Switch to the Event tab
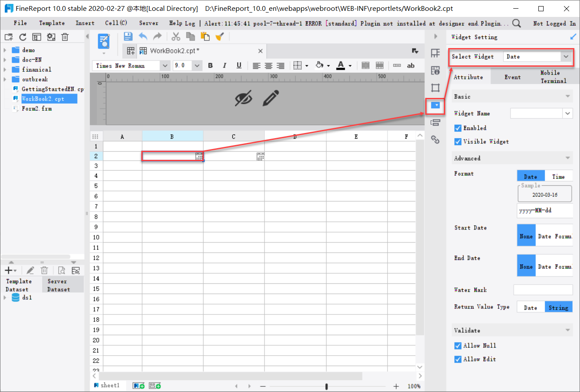Viewport: 580px width, 392px height. 512,77
